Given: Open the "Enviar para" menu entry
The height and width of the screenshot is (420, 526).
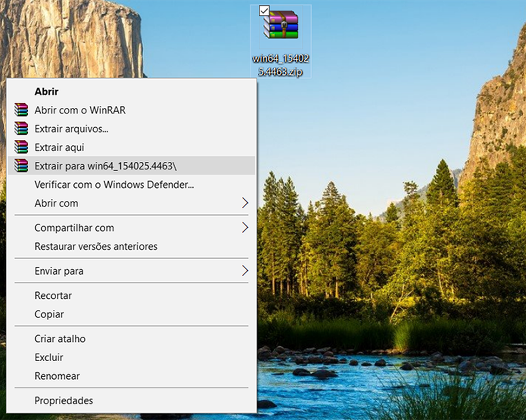Looking at the screenshot, I should [131, 271].
